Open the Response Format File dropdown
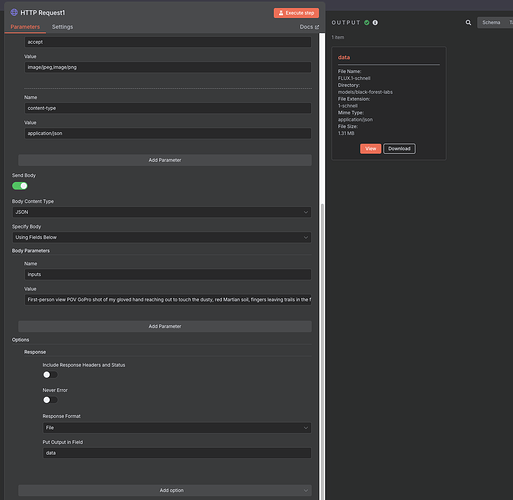Viewport: 513px width, 500px height. (x=177, y=428)
